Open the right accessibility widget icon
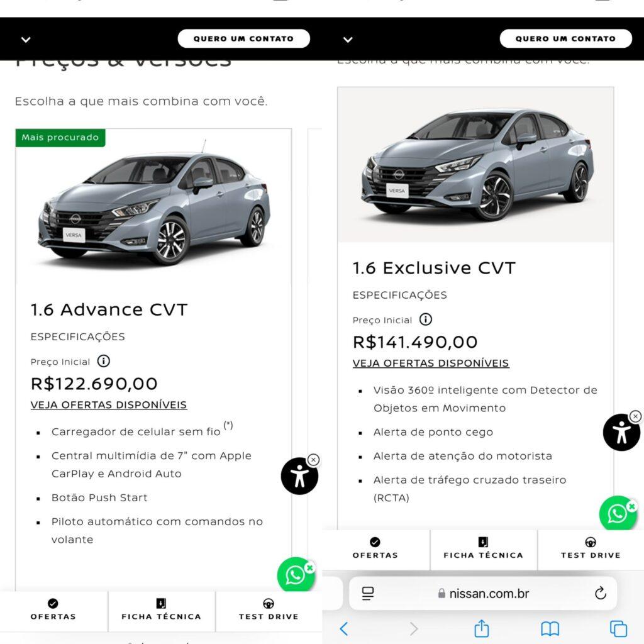The width and height of the screenshot is (644, 644). tap(621, 432)
